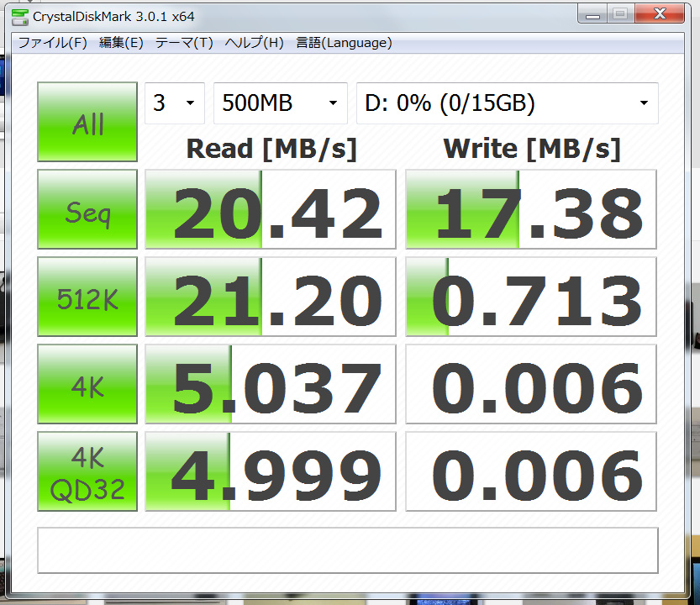
Task: Open the テーマ(T) menu
Action: pos(184,43)
